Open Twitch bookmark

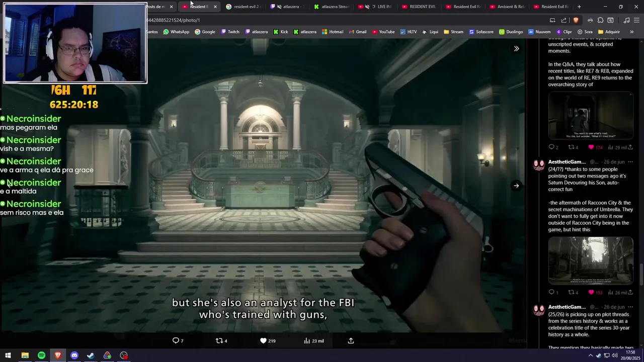pyautogui.click(x=230, y=32)
